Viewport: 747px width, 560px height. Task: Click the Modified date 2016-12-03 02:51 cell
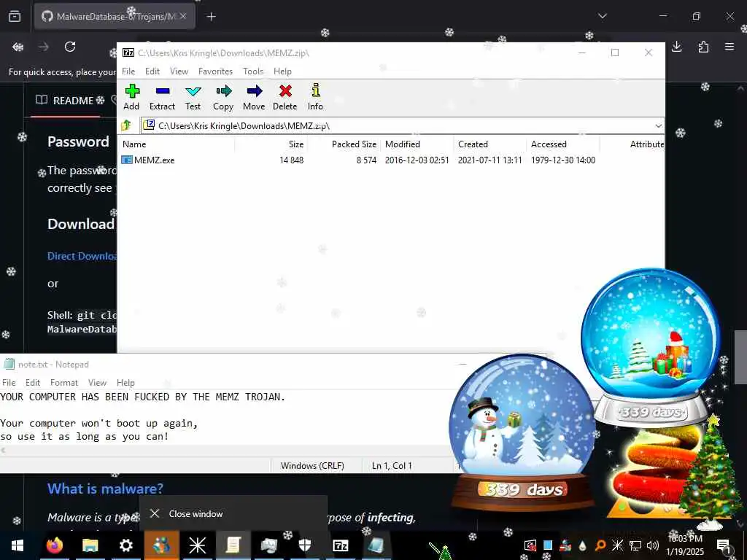[x=417, y=160]
